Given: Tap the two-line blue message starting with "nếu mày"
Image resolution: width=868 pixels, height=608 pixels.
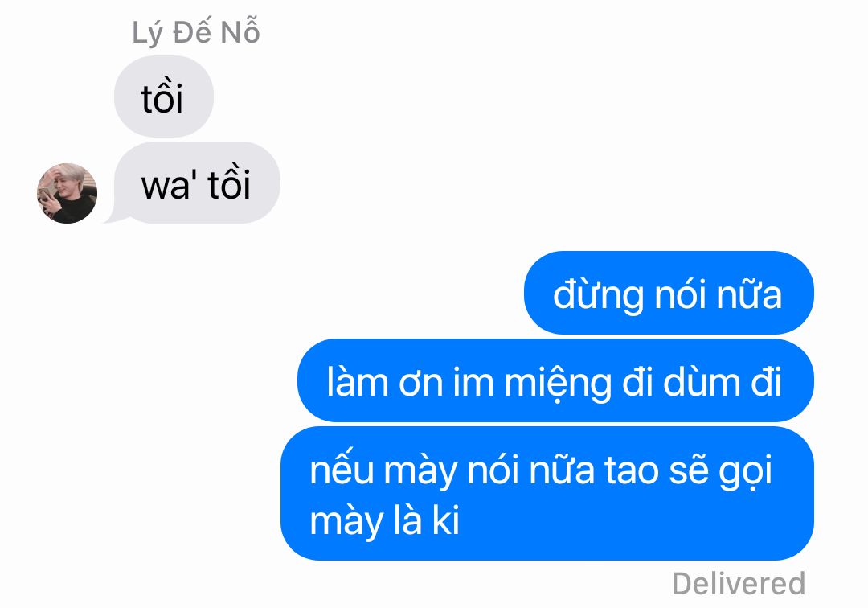Looking at the screenshot, I should coord(547,493).
